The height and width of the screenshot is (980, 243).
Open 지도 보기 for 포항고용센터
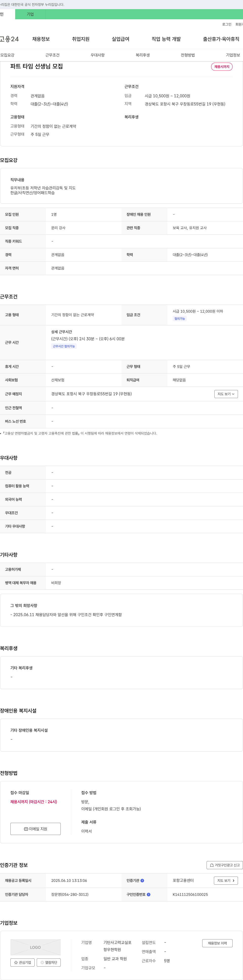226,880
